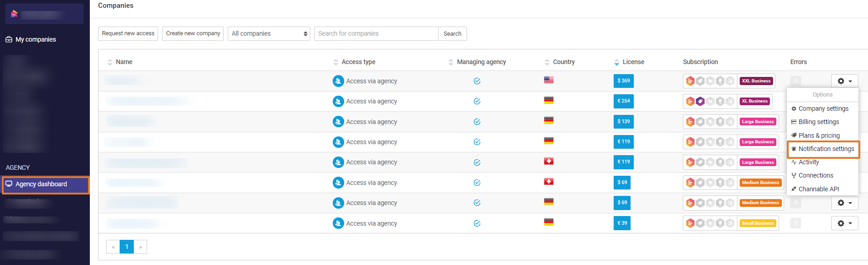Click the Create new company button
This screenshot has height=265, width=868.
193,33
